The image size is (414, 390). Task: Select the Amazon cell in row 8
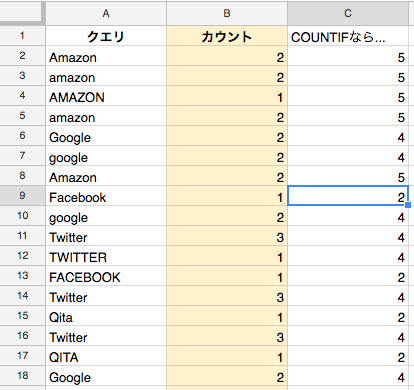pos(106,176)
